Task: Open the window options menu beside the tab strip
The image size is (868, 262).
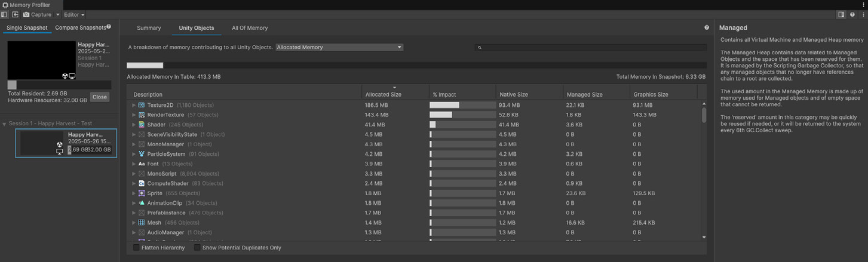Action: 863,5
